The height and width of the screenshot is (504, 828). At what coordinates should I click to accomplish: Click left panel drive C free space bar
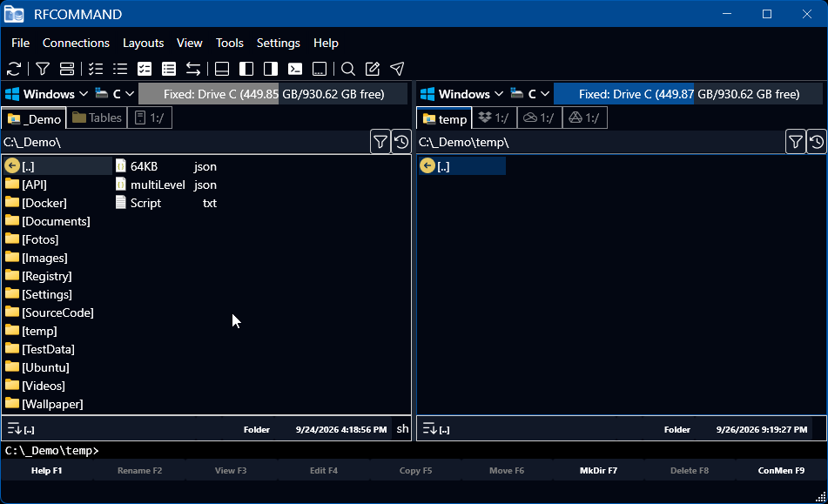pyautogui.click(x=273, y=94)
